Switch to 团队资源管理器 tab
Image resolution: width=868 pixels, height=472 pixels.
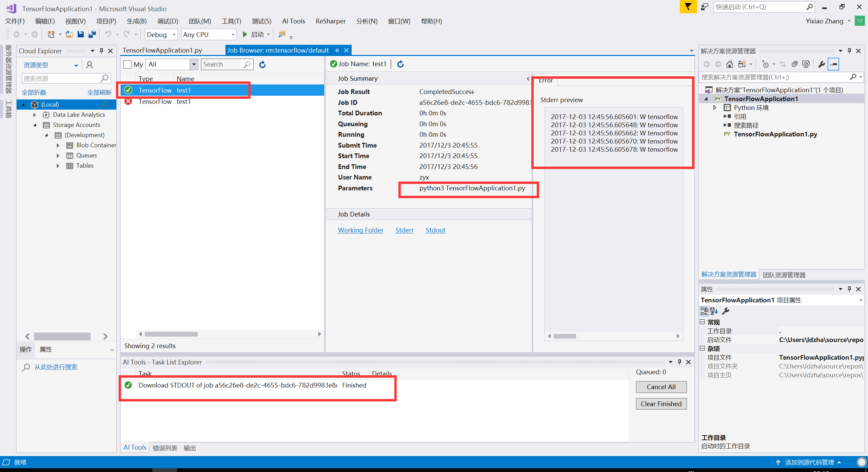pyautogui.click(x=784, y=275)
